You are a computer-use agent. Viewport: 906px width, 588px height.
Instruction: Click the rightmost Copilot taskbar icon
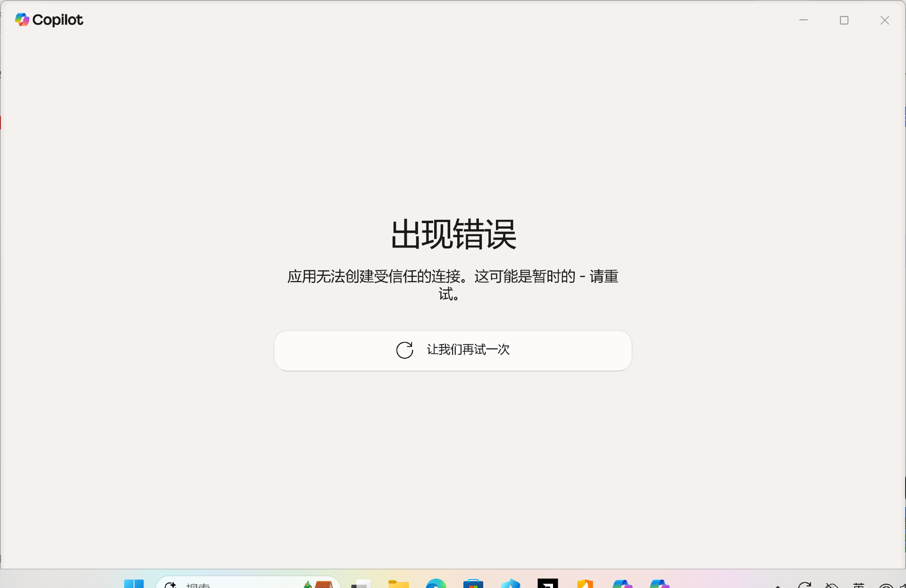click(659, 584)
